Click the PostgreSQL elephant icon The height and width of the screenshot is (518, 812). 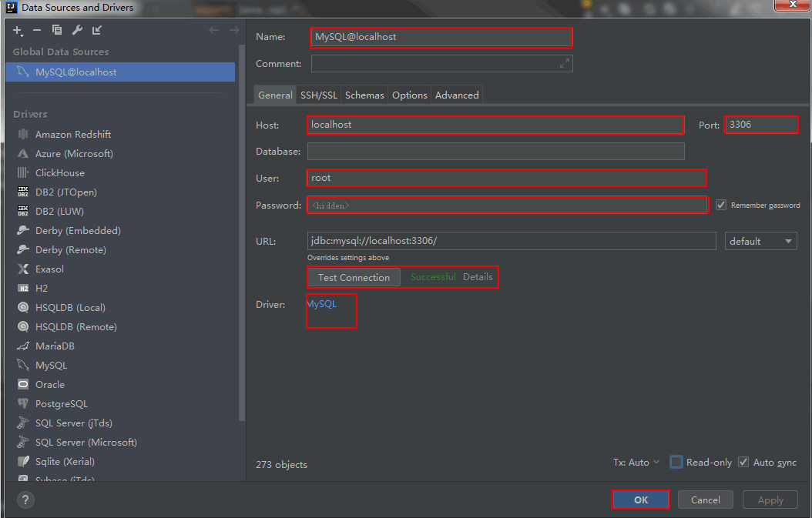click(23, 403)
